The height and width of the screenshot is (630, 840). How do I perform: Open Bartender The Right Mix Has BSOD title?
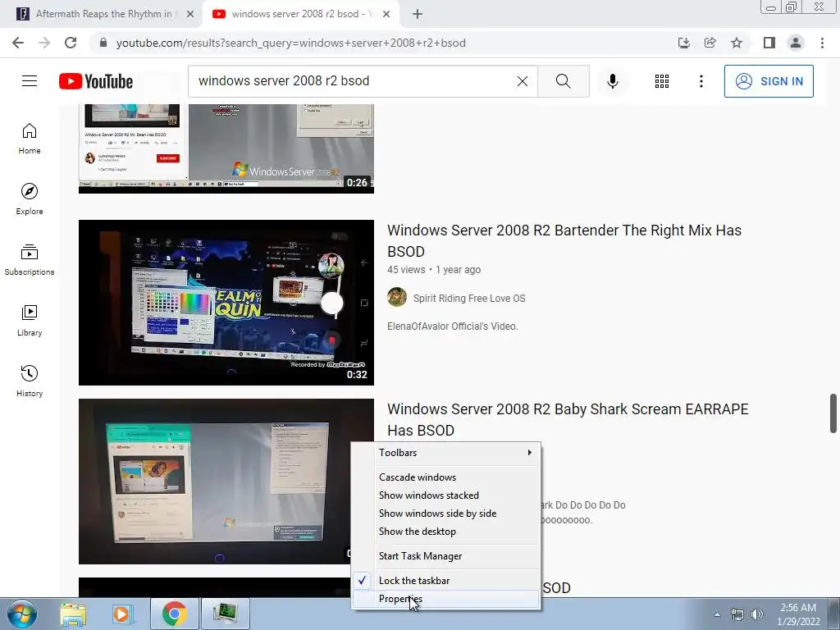pyautogui.click(x=564, y=240)
